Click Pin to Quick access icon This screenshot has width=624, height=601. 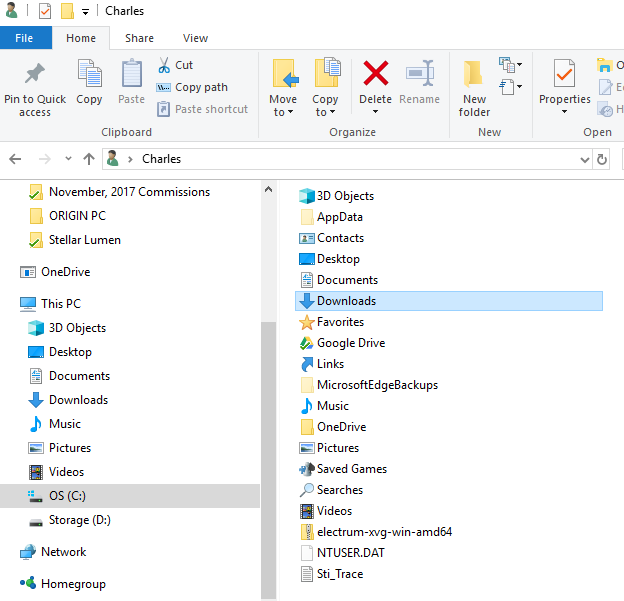35,74
